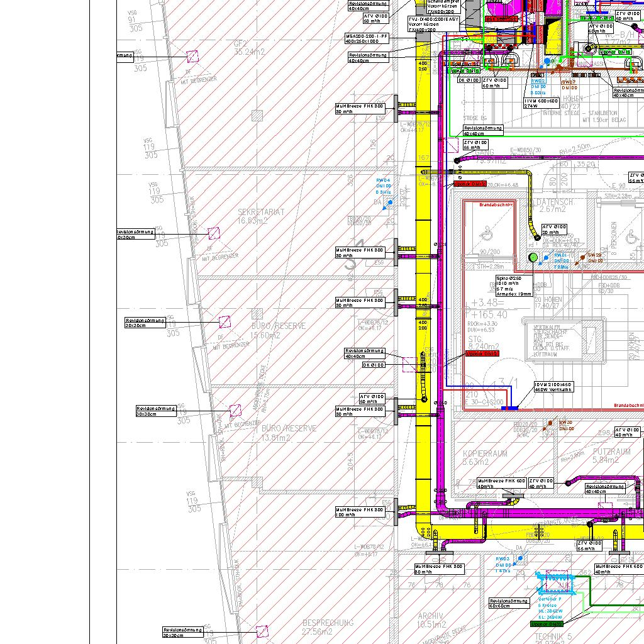Image resolution: width=644 pixels, height=644 pixels.
Task: Select the Spiro Ø250 annotation box
Action: coord(514,286)
